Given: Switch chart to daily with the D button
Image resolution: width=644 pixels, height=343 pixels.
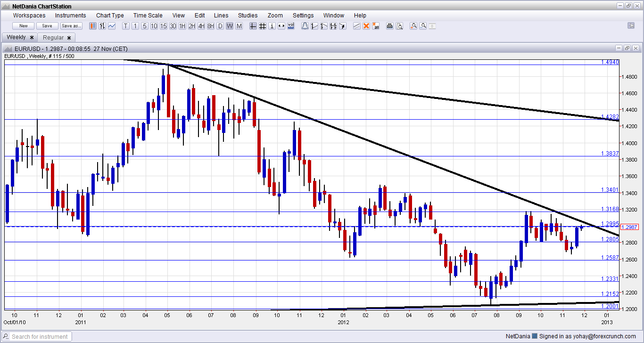Looking at the screenshot, I should coord(220,26).
